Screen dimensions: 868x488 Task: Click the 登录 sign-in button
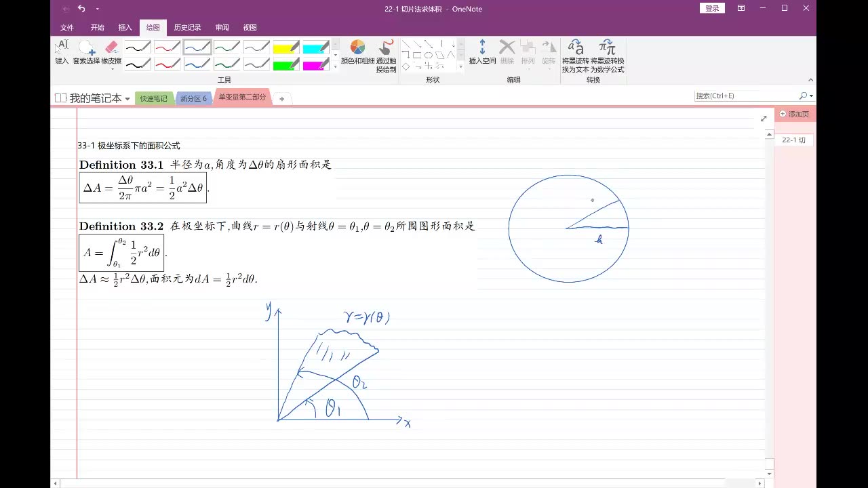click(712, 8)
